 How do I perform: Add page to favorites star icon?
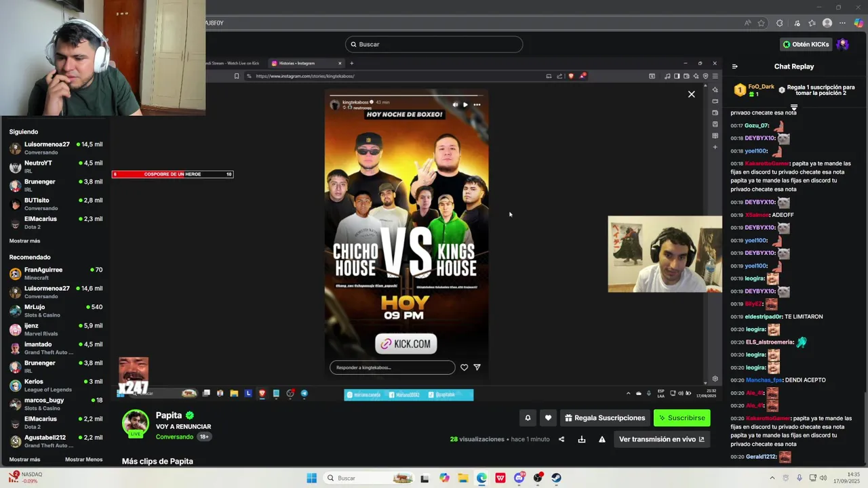(x=762, y=23)
